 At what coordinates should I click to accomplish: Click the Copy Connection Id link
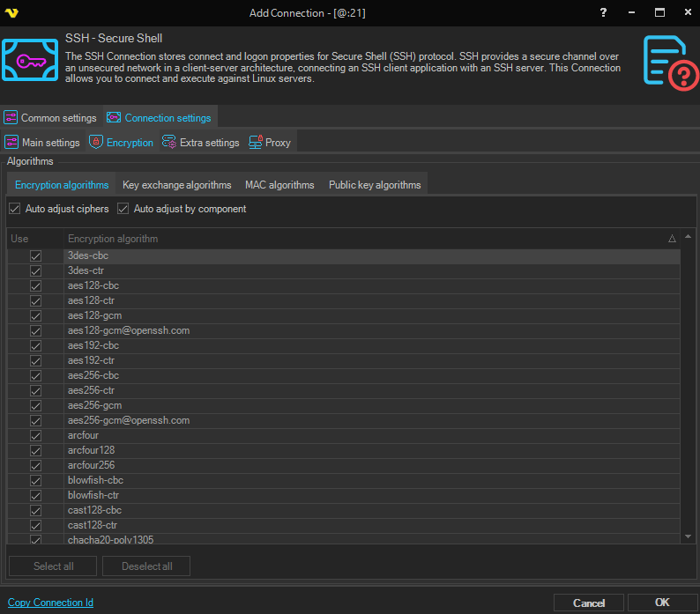(x=50, y=603)
